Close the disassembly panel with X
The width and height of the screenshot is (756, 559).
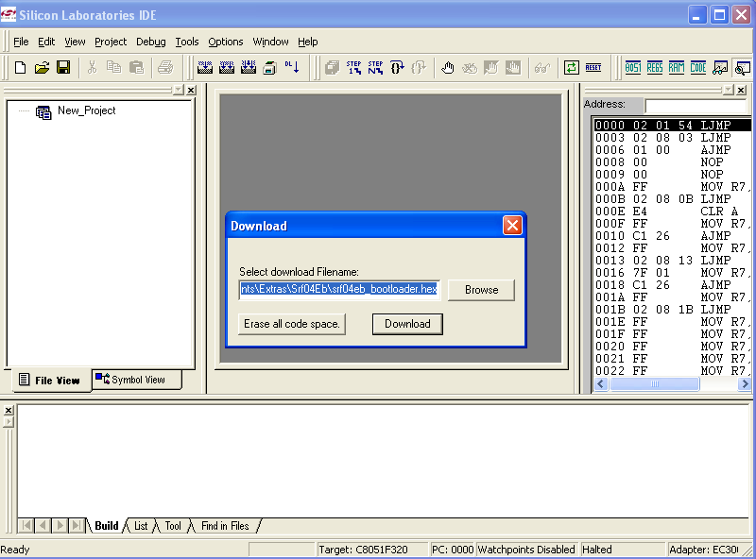(741, 90)
